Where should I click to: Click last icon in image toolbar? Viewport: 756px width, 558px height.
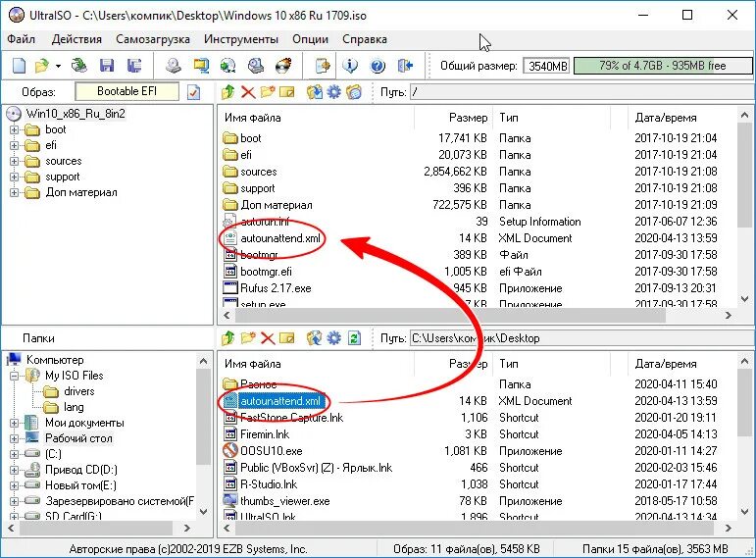coord(354,91)
